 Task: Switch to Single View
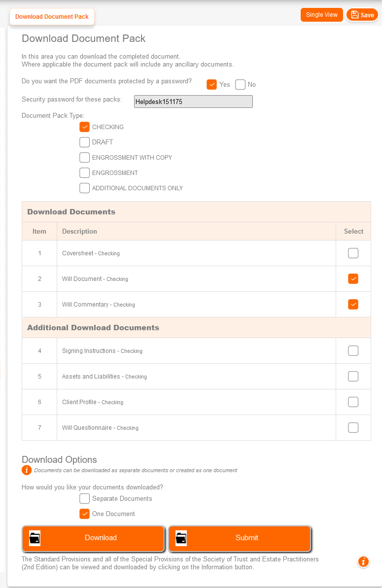coord(321,15)
